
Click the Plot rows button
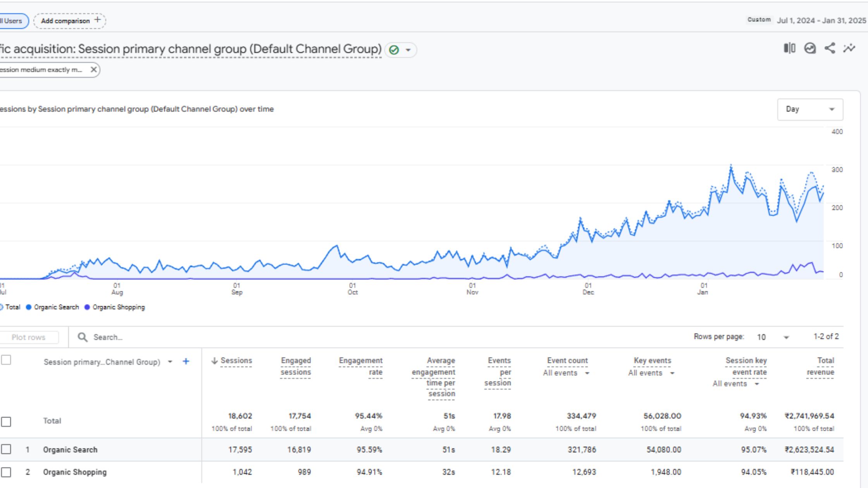tap(29, 337)
